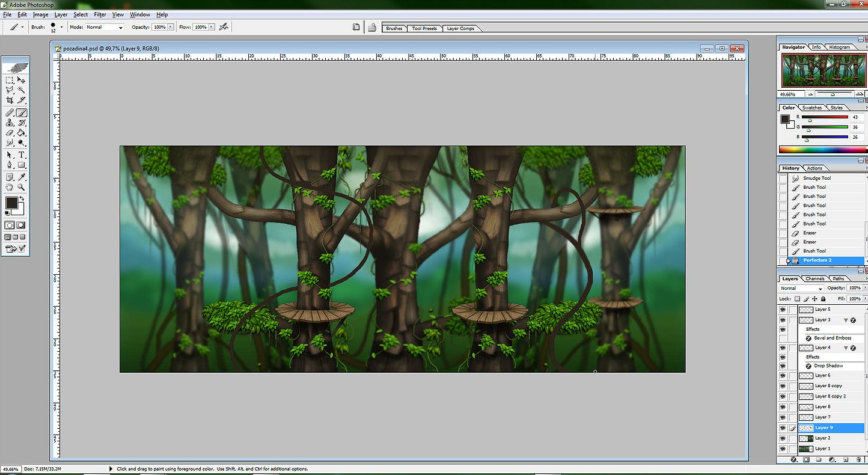Select the Magic Wand tool
The height and width of the screenshot is (475, 868).
[21, 90]
